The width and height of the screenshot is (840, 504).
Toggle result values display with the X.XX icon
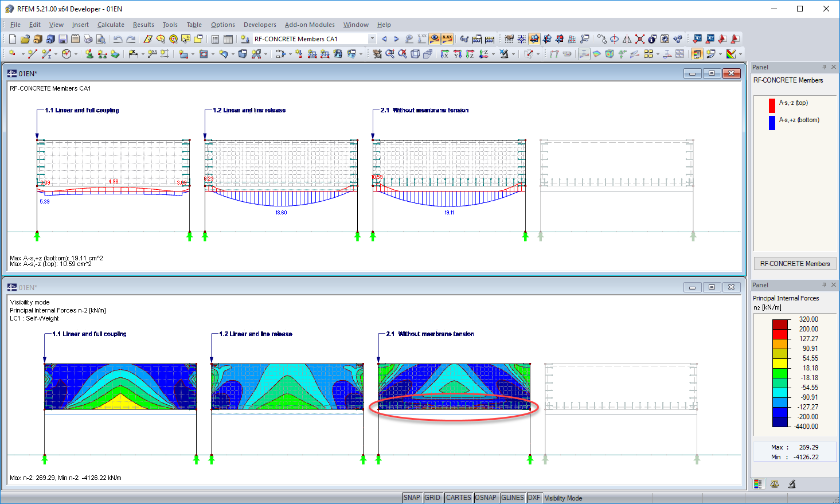(446, 39)
